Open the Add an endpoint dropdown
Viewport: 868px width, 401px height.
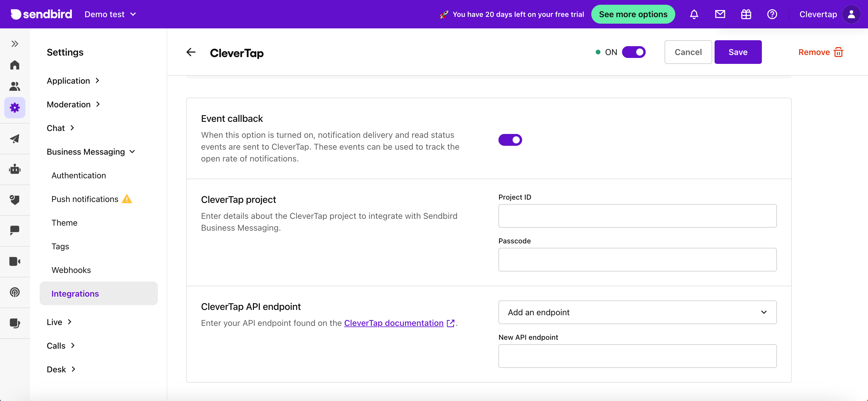pyautogui.click(x=637, y=312)
